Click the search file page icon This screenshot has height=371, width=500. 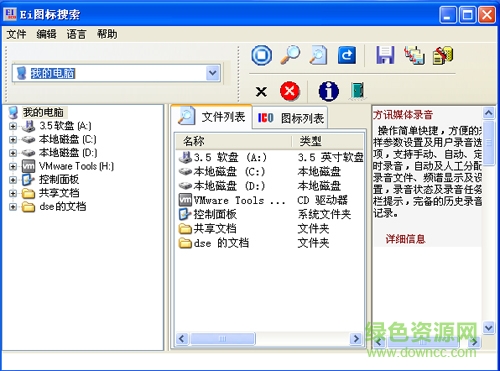pos(318,55)
